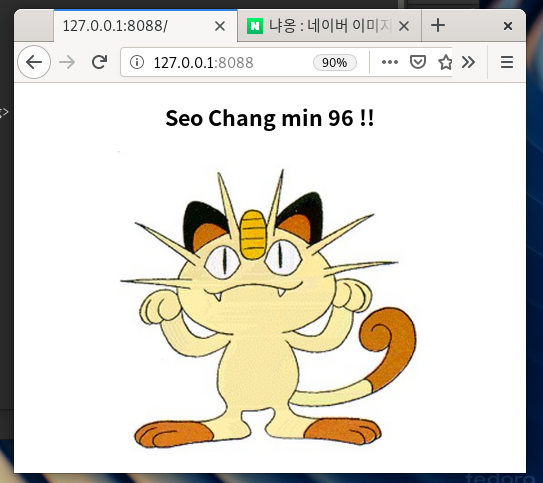Image resolution: width=543 pixels, height=483 pixels.
Task: Expand more tools overflow chevron
Action: click(x=468, y=62)
